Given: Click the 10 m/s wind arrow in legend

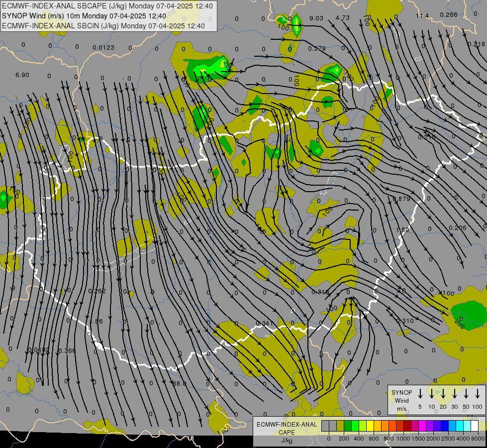Looking at the screenshot, I should coord(432,394).
